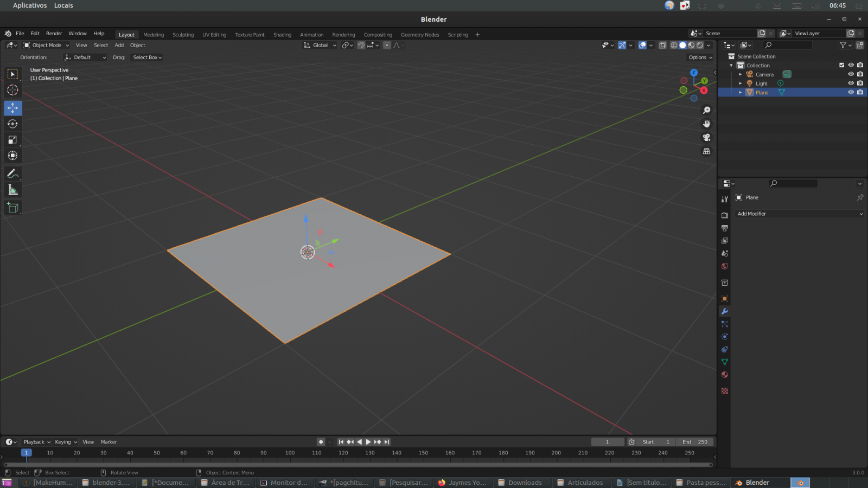Open the View Layer properties tab

coord(724,241)
